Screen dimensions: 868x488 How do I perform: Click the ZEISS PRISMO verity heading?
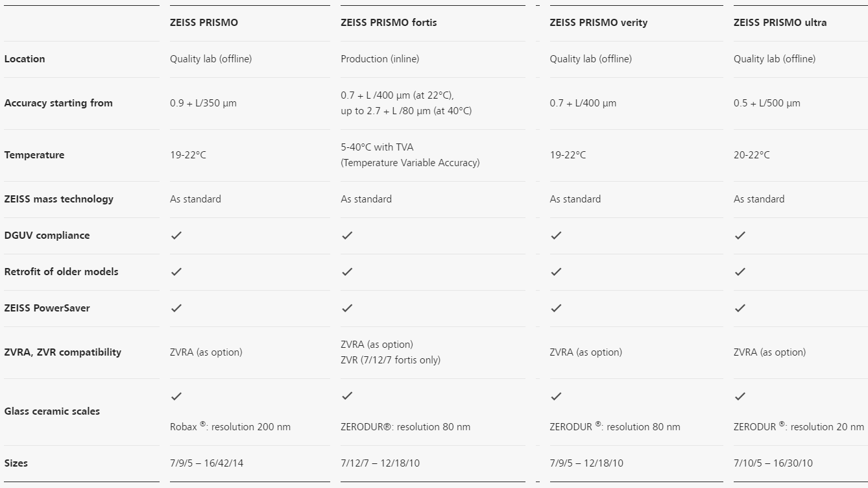pos(598,23)
